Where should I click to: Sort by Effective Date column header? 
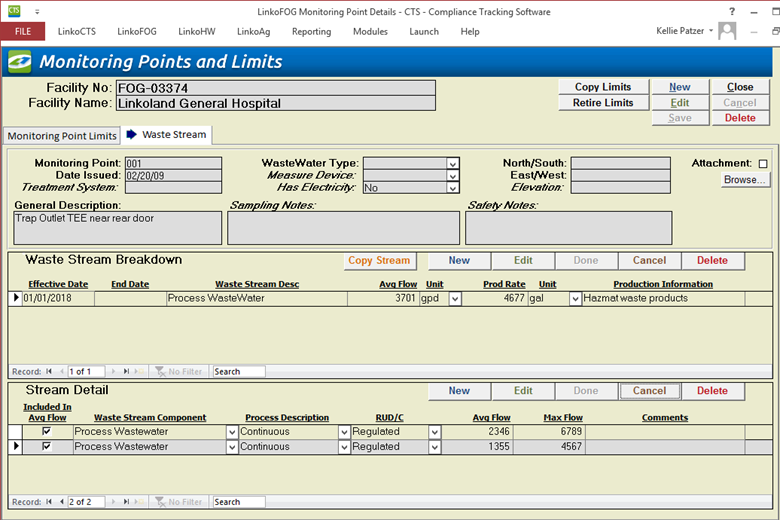pos(58,284)
